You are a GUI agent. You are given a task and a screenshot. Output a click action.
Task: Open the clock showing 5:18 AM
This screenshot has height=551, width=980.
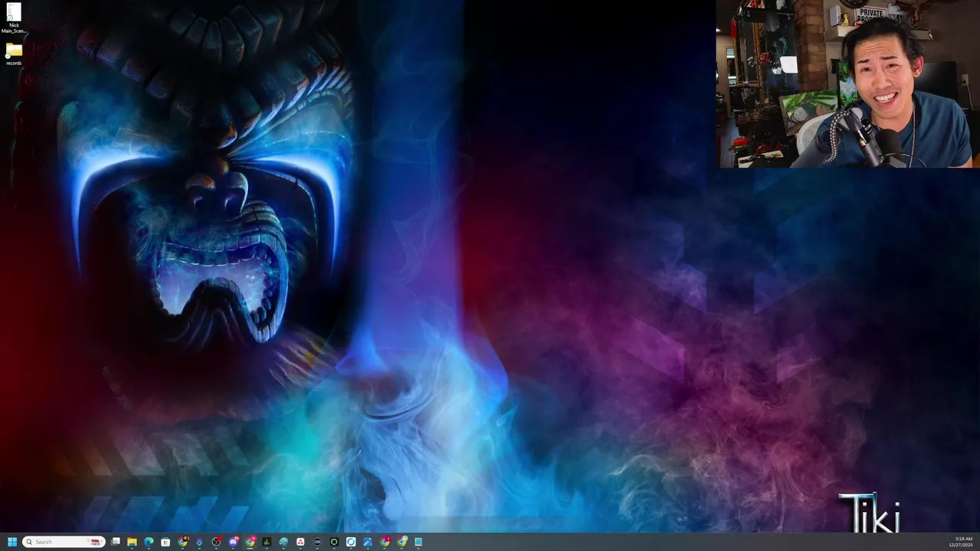(962, 542)
